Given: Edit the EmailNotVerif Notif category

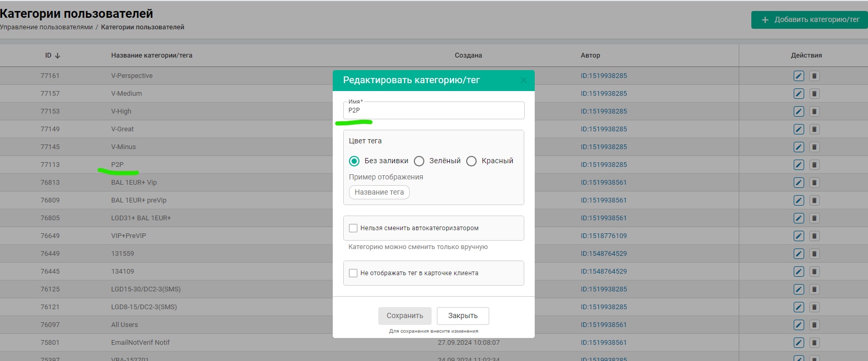Looking at the screenshot, I should 798,343.
